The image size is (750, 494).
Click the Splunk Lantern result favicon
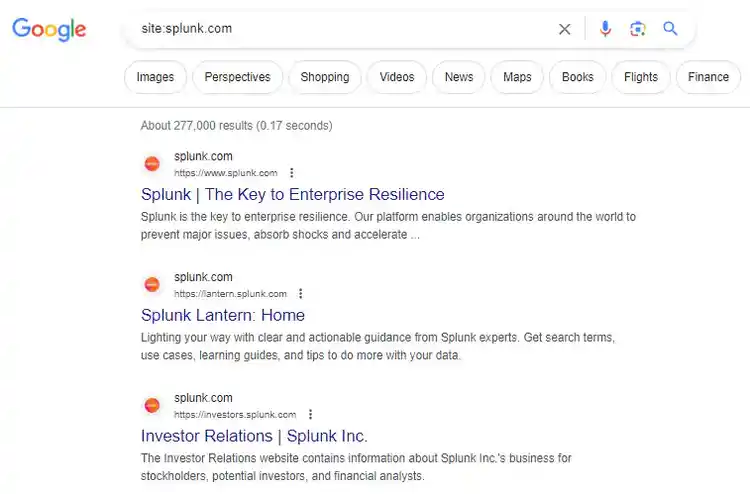[152, 284]
